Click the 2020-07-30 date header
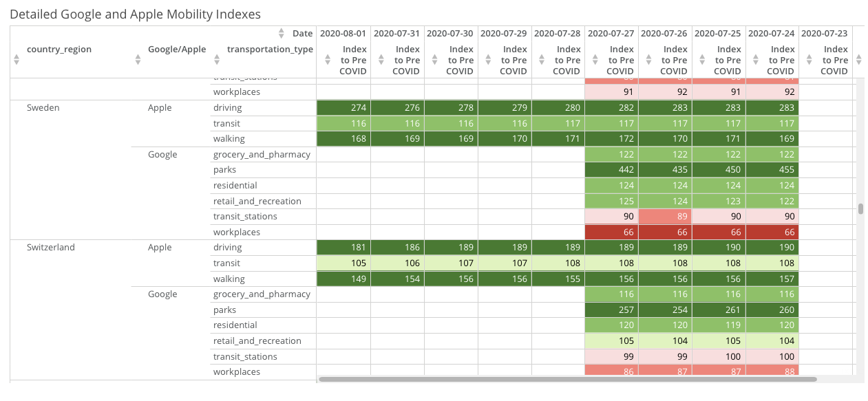 click(x=450, y=33)
